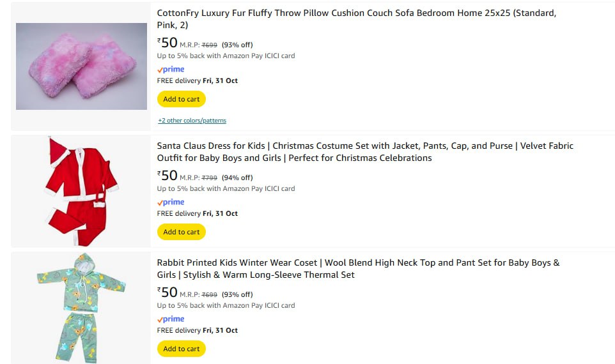Open the pink fur pillow product image
615x364 pixels.
(x=81, y=66)
